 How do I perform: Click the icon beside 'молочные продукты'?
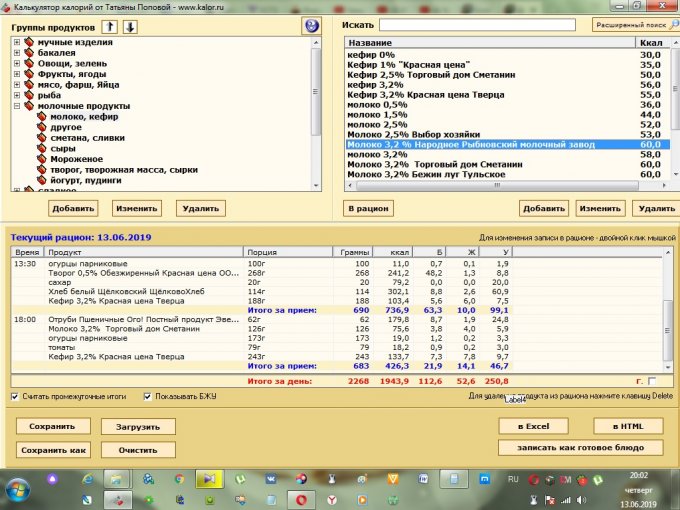[29, 106]
